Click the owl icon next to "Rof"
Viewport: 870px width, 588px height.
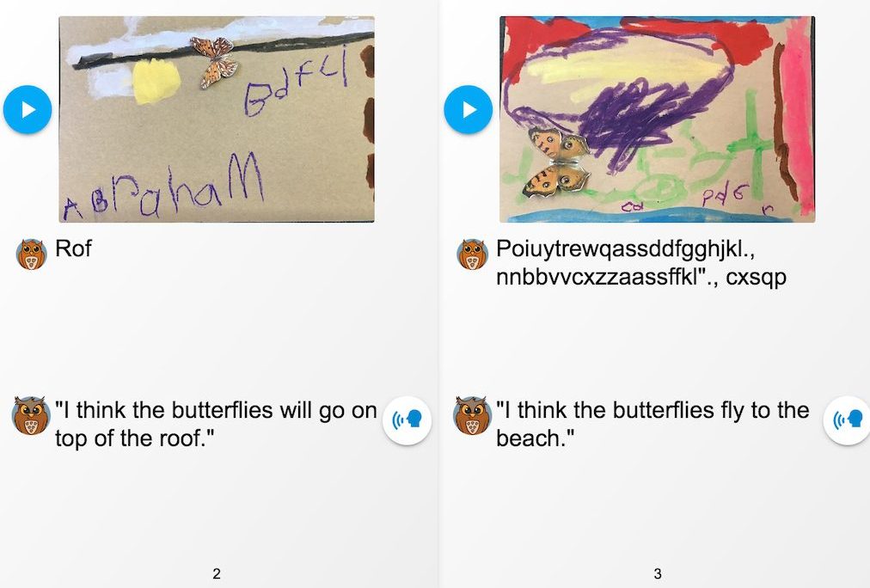click(31, 254)
